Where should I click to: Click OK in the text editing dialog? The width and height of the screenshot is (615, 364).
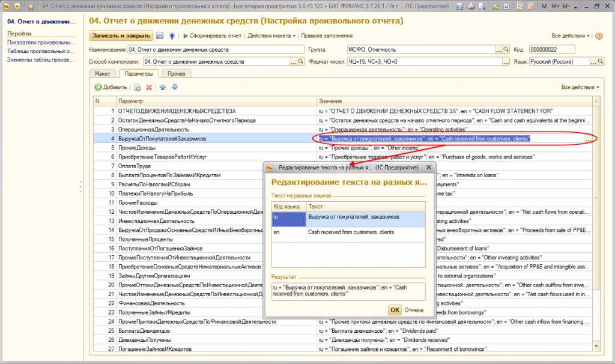394,310
